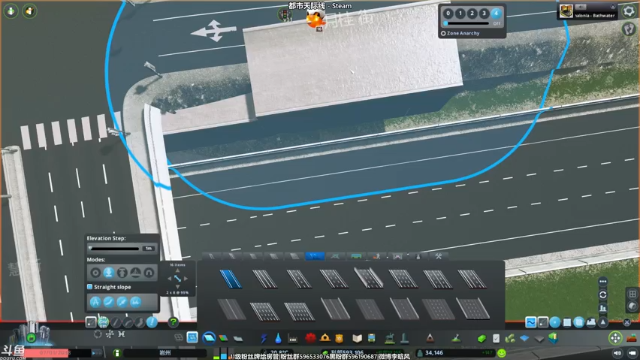Image resolution: width=640 pixels, height=360 pixels.
Task: Open the settings gear menu
Action: (x=629, y=11)
